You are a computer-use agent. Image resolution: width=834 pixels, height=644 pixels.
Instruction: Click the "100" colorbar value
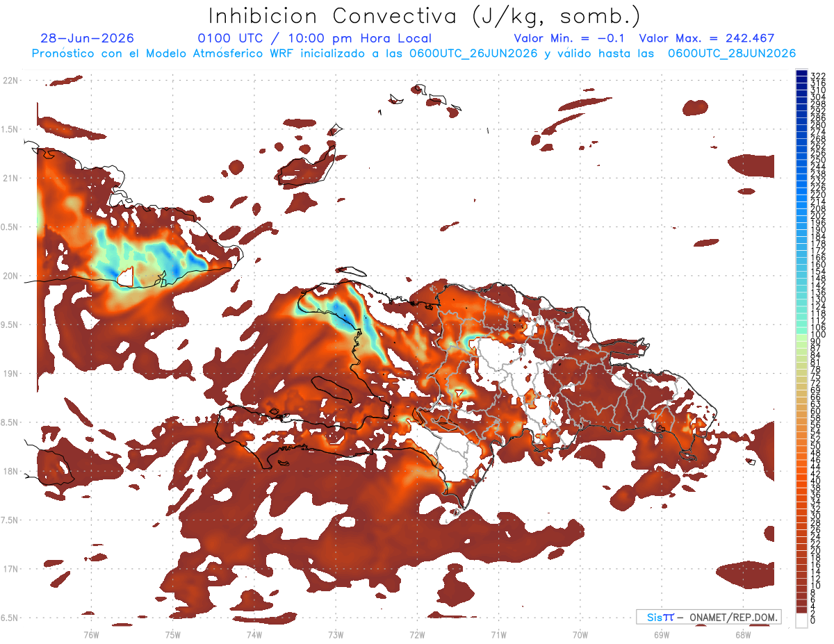pyautogui.click(x=818, y=336)
